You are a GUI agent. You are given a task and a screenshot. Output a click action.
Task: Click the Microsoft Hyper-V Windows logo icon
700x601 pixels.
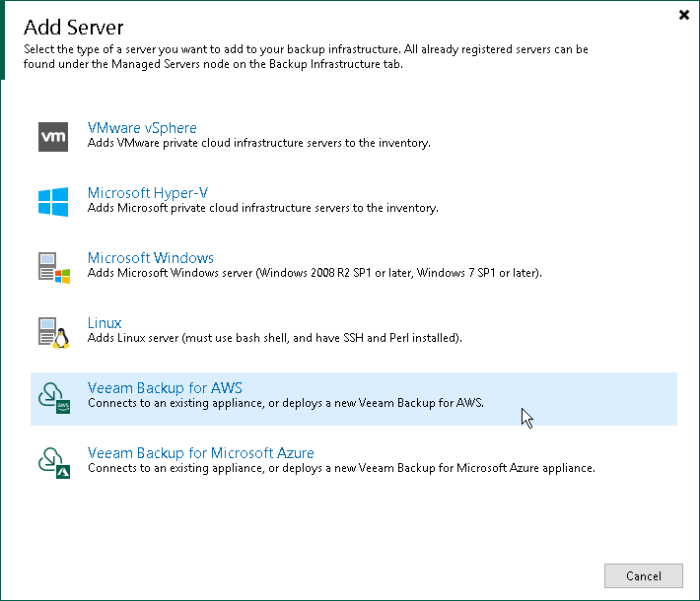click(x=53, y=202)
